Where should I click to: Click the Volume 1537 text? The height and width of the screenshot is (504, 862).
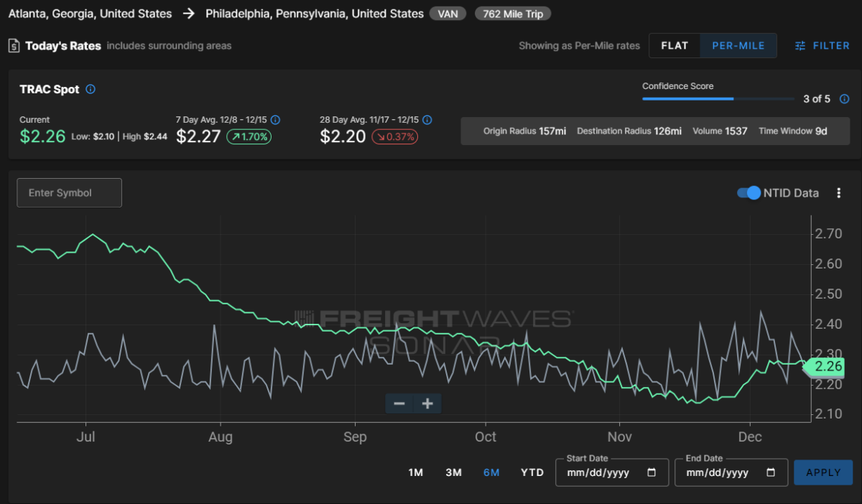[720, 131]
